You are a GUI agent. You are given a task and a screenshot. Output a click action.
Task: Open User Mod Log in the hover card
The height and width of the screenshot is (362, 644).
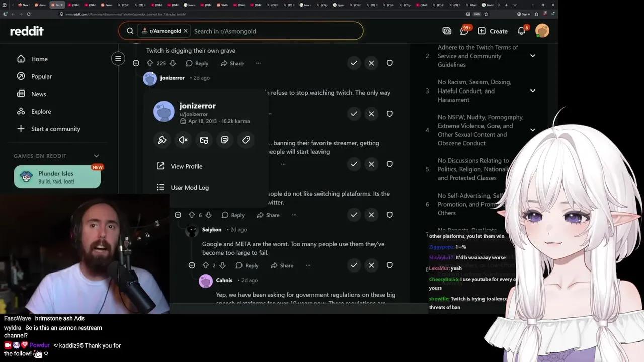tap(183, 187)
